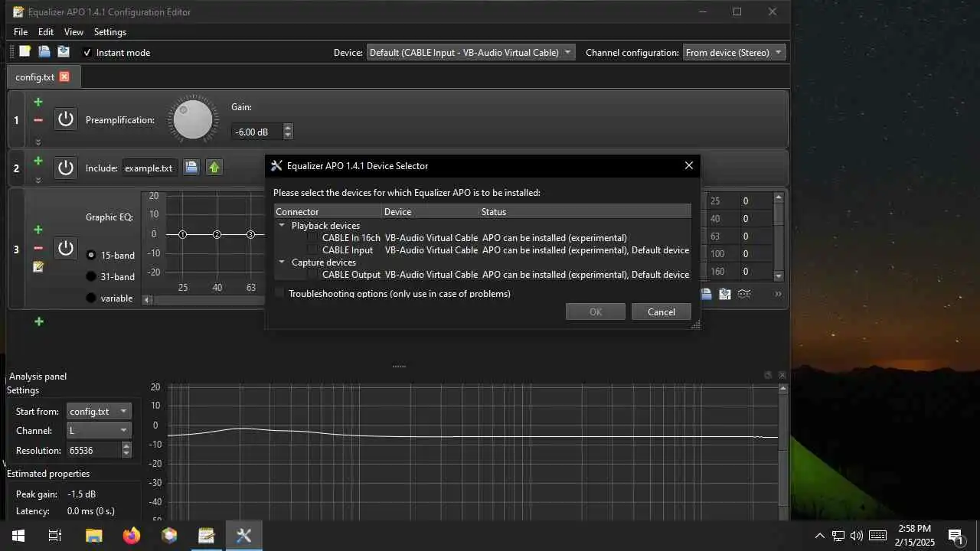Open the Windows Start menu
Viewport: 980px width, 551px height.
[18, 536]
